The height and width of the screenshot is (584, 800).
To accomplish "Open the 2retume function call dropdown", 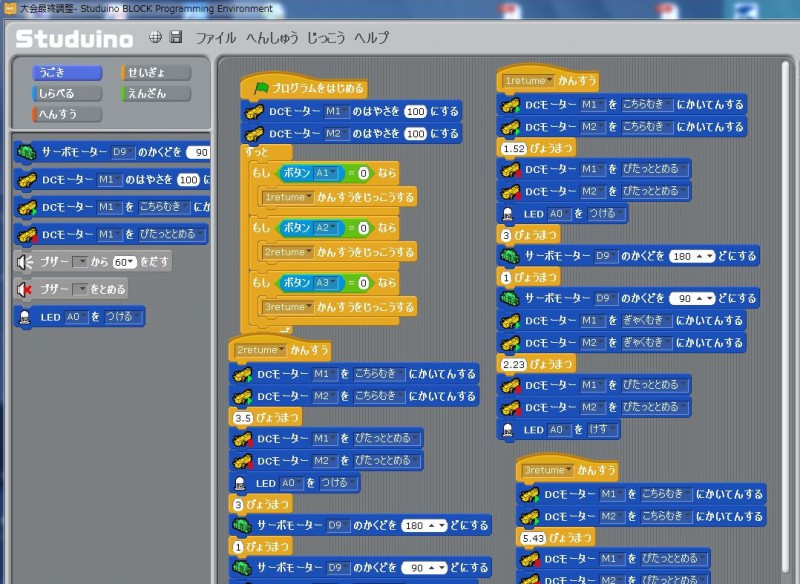I will click(x=288, y=252).
